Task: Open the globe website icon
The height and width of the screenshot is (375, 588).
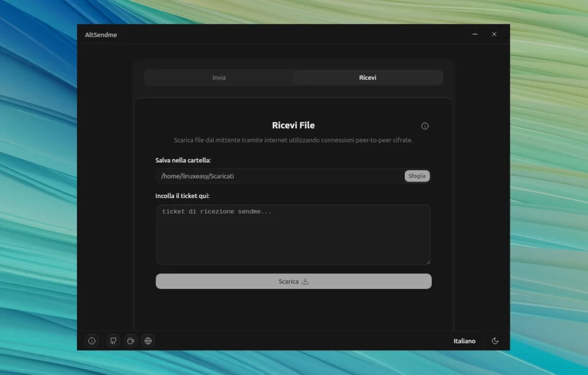Action: [148, 341]
